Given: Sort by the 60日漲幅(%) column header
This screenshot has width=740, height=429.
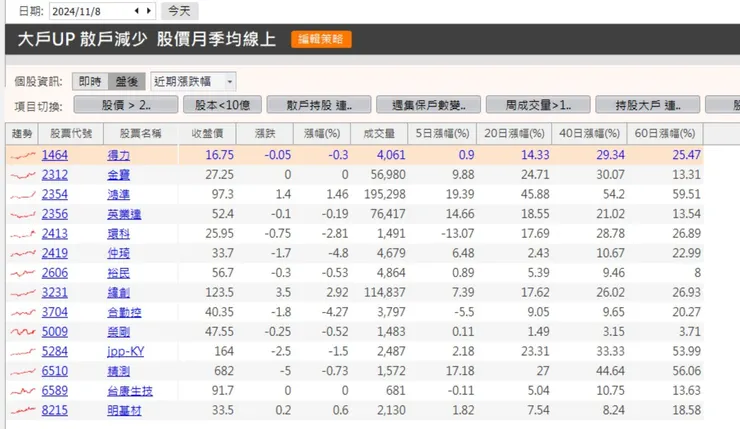Looking at the screenshot, I should pos(665,134).
